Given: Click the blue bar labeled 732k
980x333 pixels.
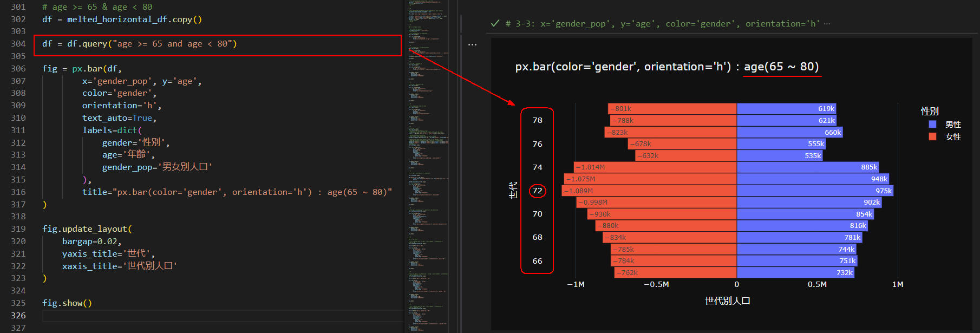Looking at the screenshot, I should click(796, 272).
